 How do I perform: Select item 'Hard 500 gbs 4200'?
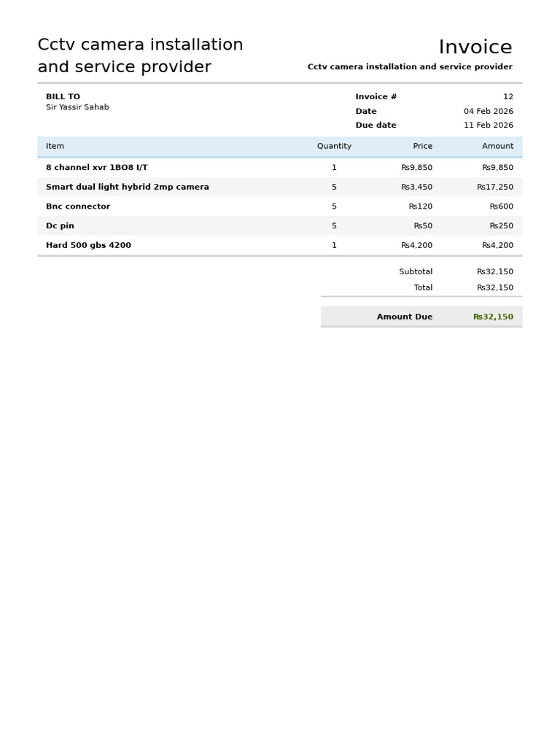coord(88,245)
